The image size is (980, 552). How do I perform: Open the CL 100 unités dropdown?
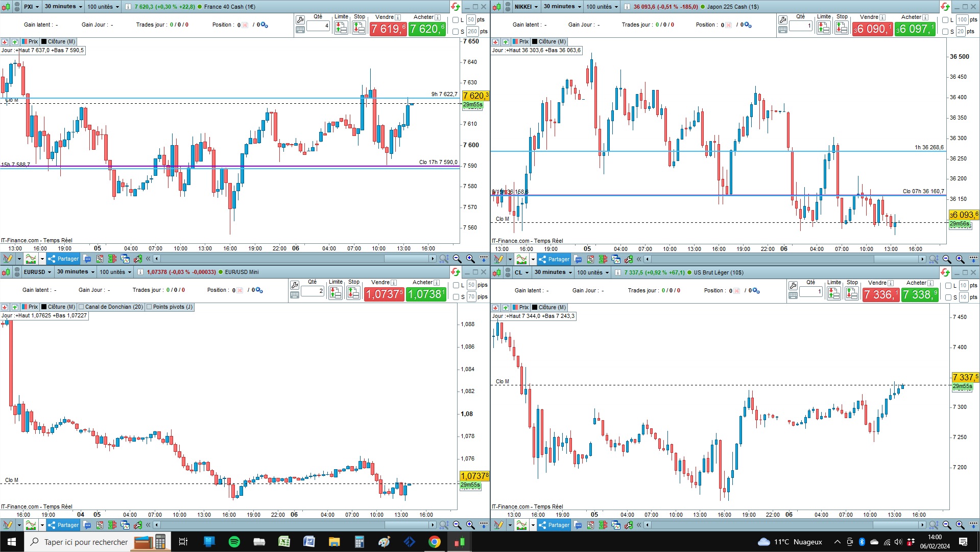(593, 272)
